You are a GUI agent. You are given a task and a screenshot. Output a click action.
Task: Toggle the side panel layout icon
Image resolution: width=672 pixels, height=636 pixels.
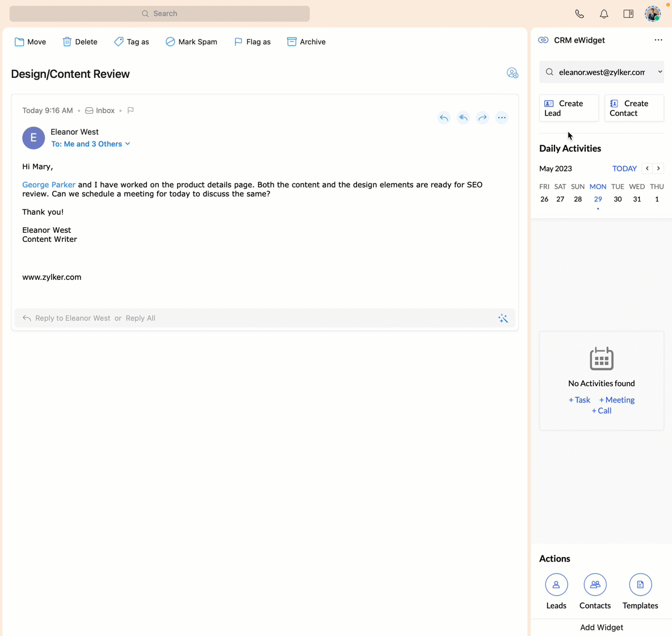pos(628,14)
